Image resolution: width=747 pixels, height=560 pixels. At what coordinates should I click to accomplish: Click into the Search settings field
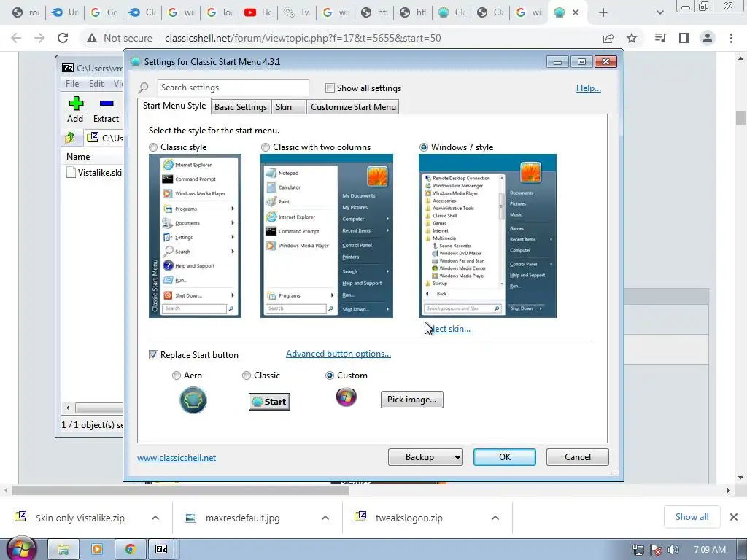pos(233,87)
